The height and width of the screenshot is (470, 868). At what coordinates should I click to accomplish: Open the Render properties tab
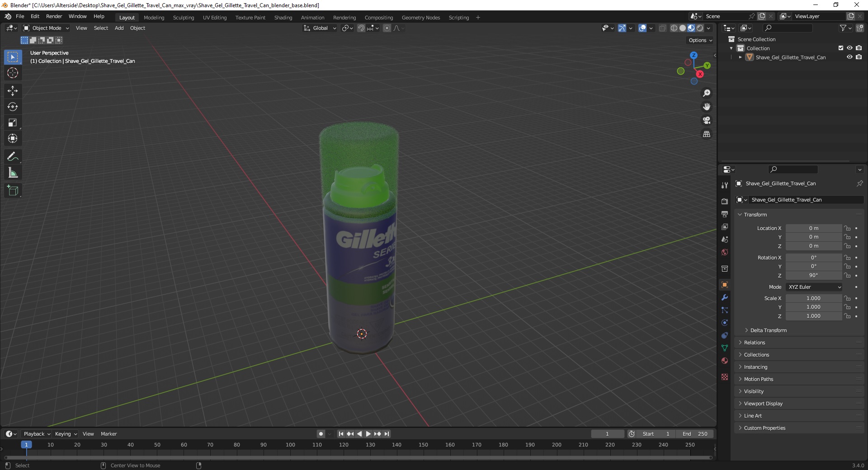[x=725, y=201]
